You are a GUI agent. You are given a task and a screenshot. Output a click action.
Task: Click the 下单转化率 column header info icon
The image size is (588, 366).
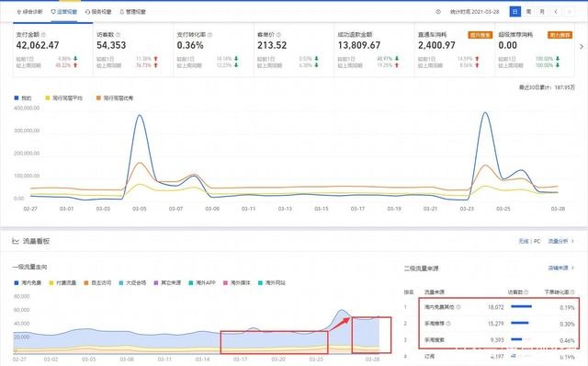[x=572, y=292]
